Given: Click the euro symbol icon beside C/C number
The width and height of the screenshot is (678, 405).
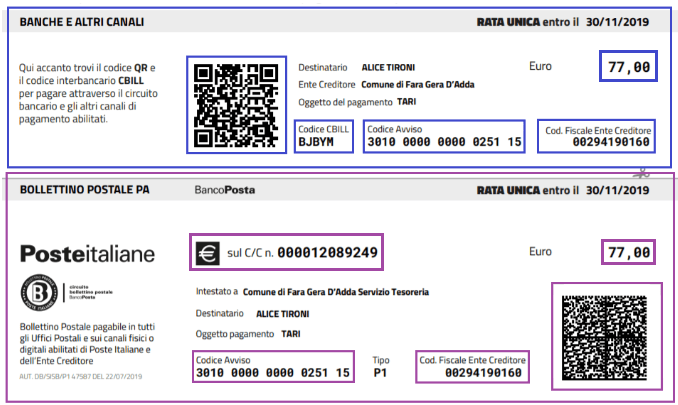Looking at the screenshot, I should (x=208, y=253).
